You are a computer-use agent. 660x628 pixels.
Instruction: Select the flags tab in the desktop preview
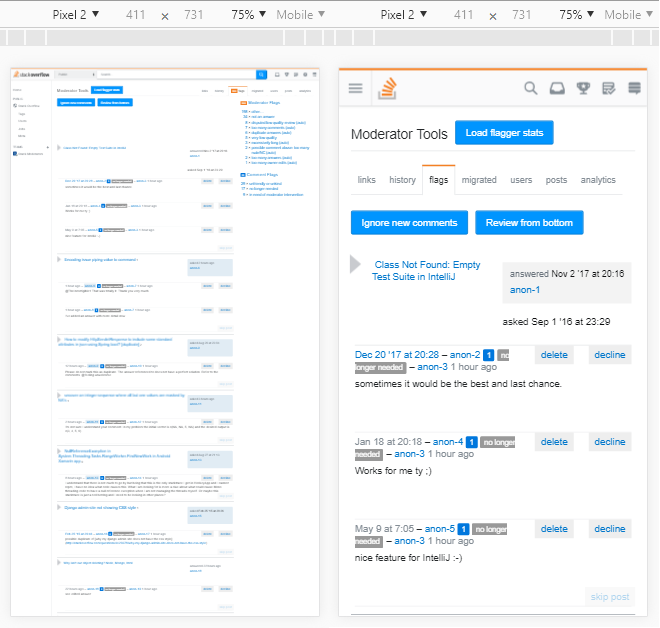(238, 90)
